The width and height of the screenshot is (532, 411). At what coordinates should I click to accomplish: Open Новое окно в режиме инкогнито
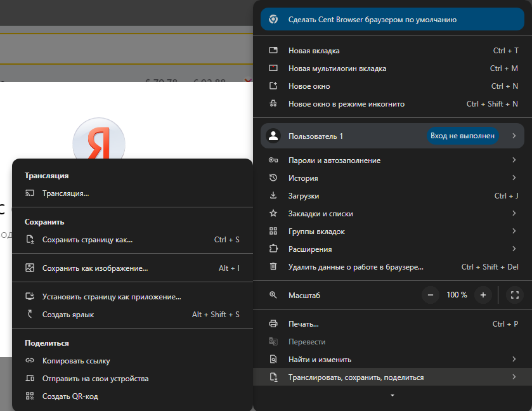tap(346, 104)
